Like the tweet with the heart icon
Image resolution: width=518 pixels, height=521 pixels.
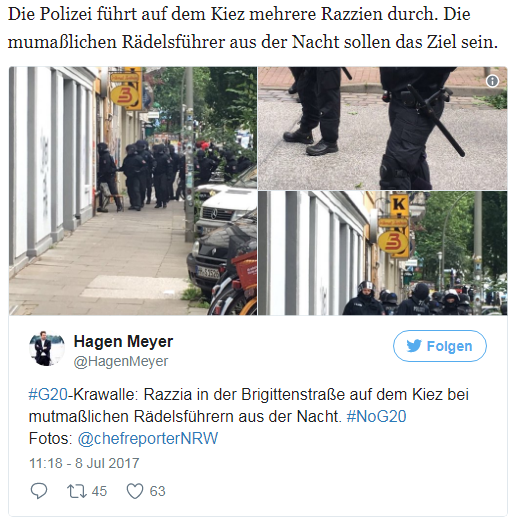point(135,491)
